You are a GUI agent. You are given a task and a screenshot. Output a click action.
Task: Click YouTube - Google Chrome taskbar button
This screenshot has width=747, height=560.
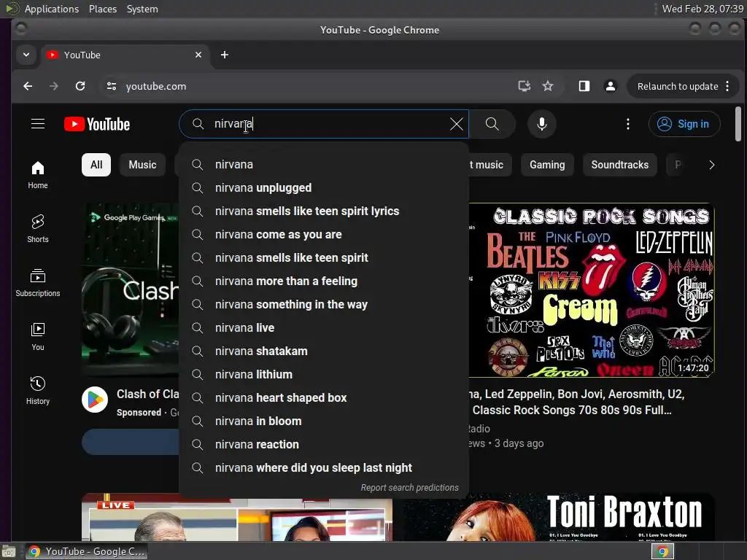[87, 551]
